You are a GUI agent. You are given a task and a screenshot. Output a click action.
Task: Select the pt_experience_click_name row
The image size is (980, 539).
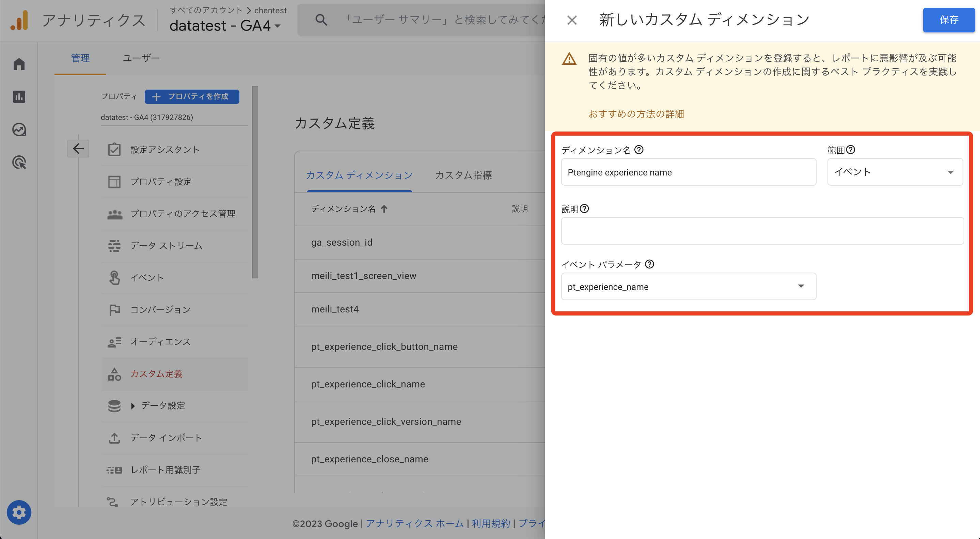click(x=420, y=384)
